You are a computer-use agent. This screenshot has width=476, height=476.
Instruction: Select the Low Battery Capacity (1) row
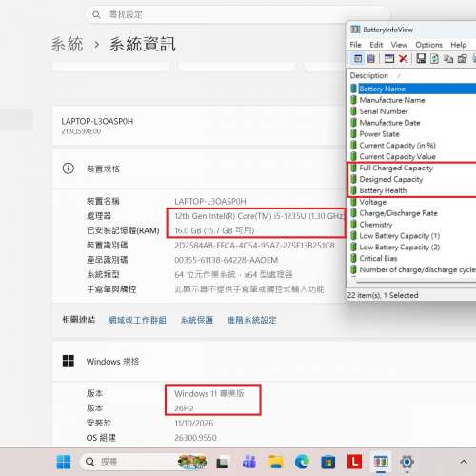(412, 236)
